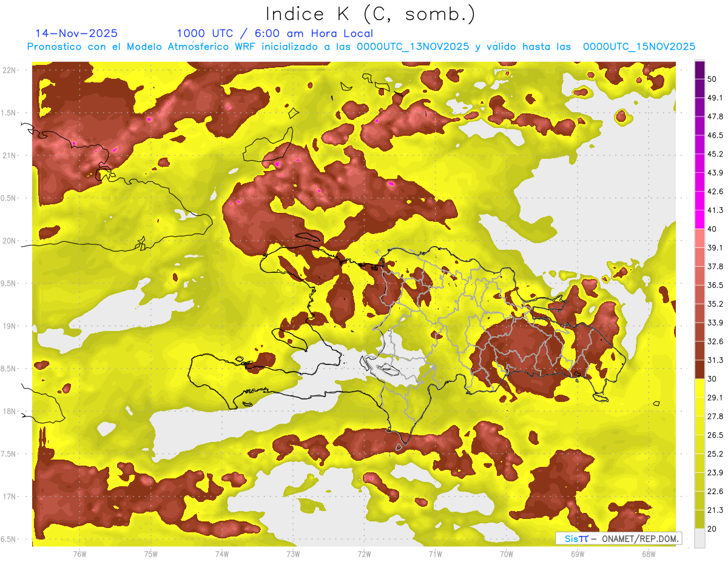Click the color scale value "25.2"
The image size is (728, 562).
[715, 453]
